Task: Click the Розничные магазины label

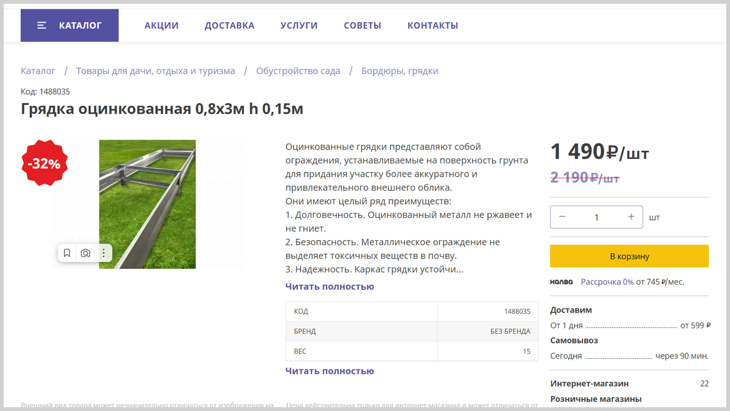Action: 596,399
